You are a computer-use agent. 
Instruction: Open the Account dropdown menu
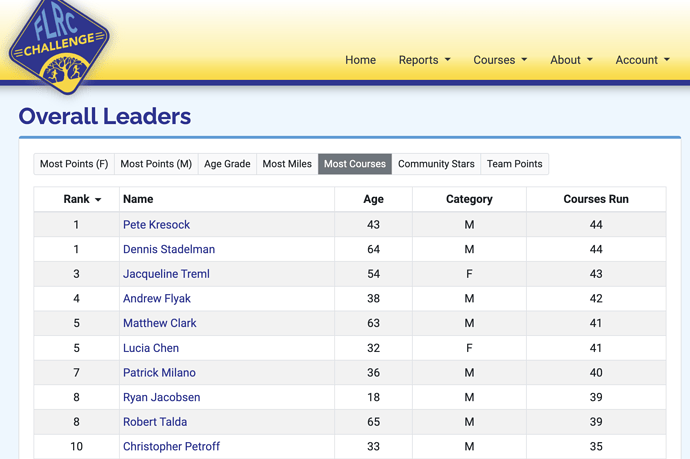point(642,60)
